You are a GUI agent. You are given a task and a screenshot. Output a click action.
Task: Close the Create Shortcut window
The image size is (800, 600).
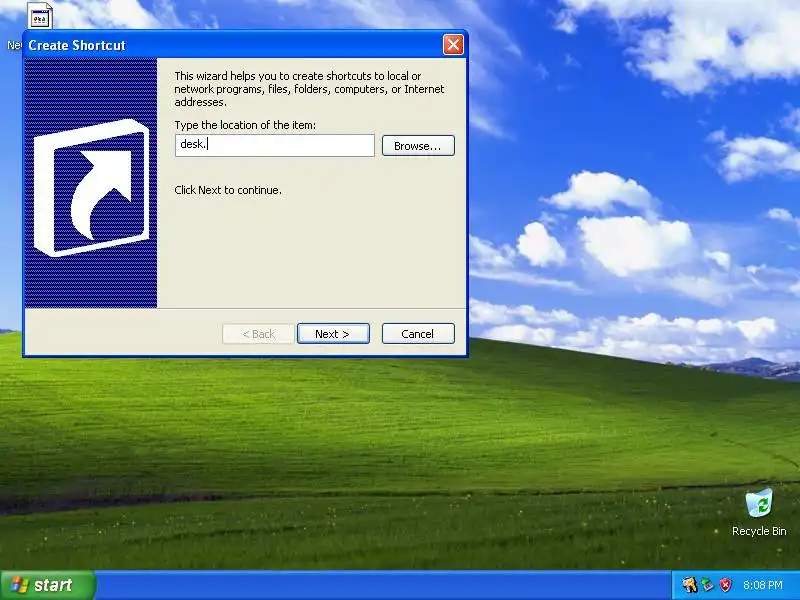[453, 45]
